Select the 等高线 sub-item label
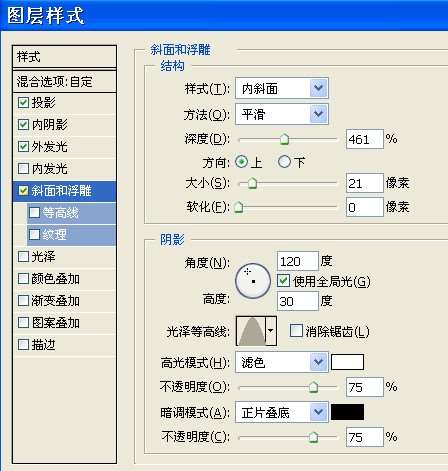Viewport: 448px width, 471px height. click(x=60, y=213)
